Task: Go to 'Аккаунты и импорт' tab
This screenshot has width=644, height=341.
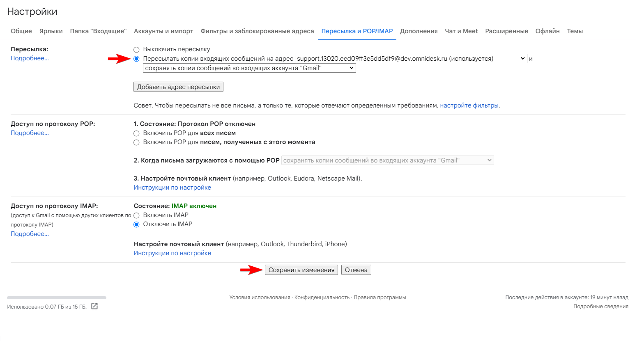Action: point(163,31)
